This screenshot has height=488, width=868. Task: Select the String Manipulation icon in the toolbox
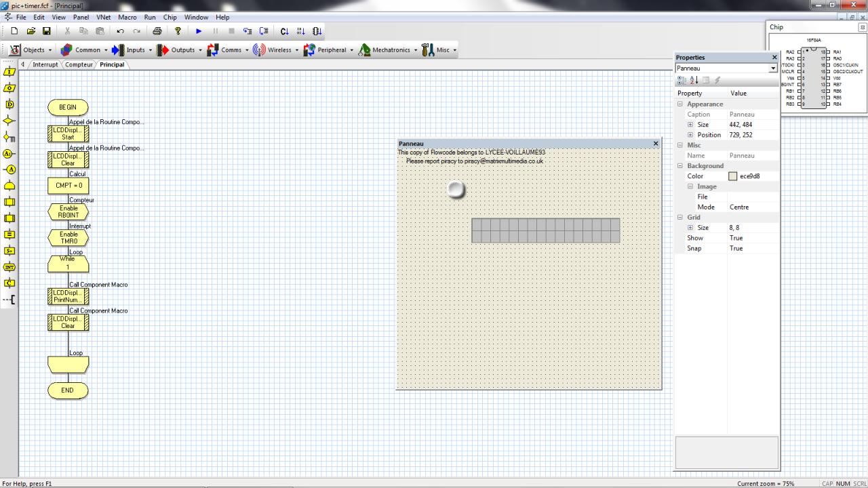click(9, 251)
